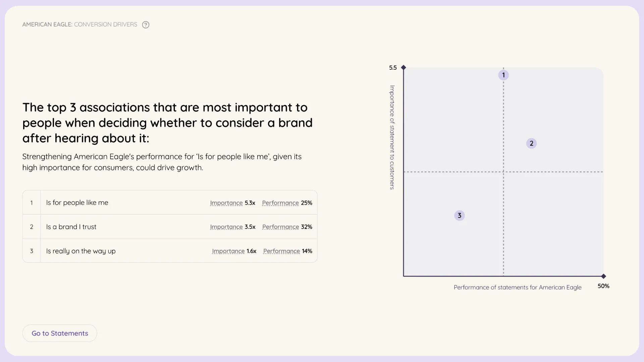Image resolution: width=644 pixels, height=362 pixels.
Task: Click the Performance label beside 32%
Action: (x=280, y=227)
